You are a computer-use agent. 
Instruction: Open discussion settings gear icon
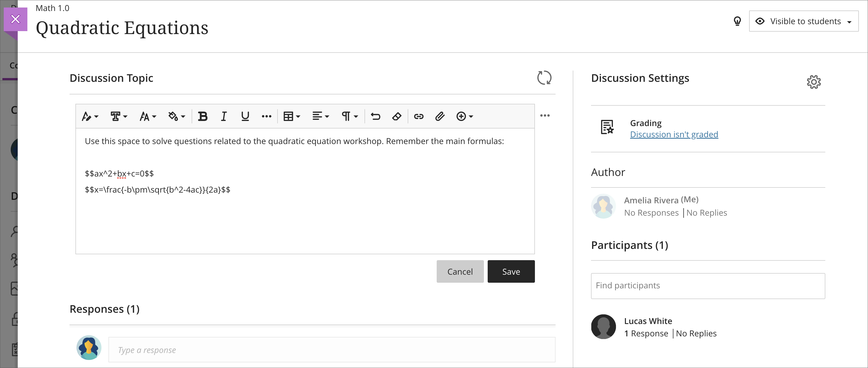point(814,82)
